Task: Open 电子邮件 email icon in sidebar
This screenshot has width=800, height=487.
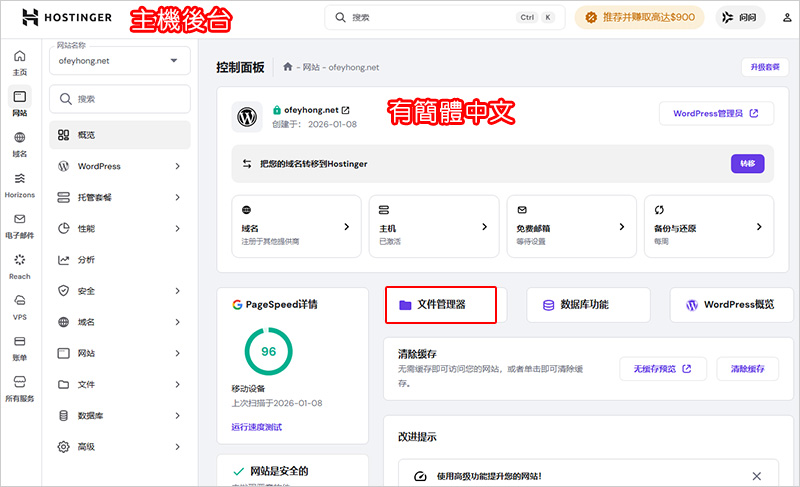Action: pyautogui.click(x=19, y=225)
